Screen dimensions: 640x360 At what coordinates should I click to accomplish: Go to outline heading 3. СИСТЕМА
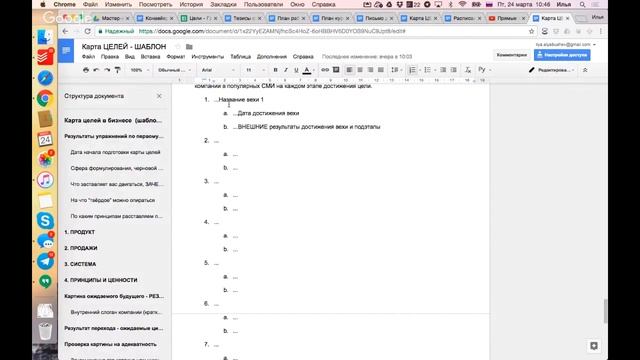coord(80,264)
